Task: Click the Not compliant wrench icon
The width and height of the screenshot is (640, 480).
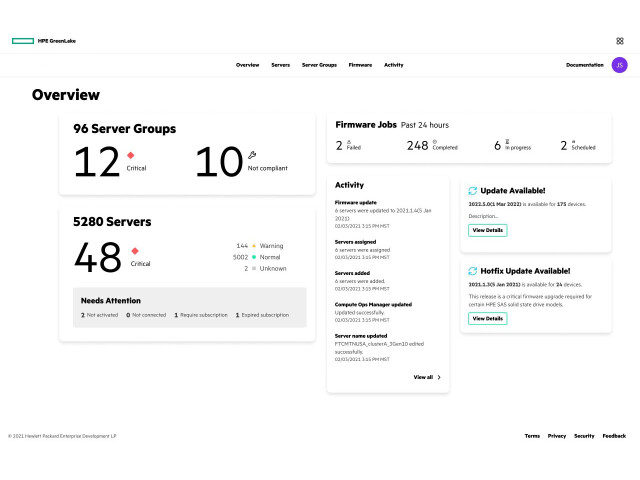Action: click(252, 155)
